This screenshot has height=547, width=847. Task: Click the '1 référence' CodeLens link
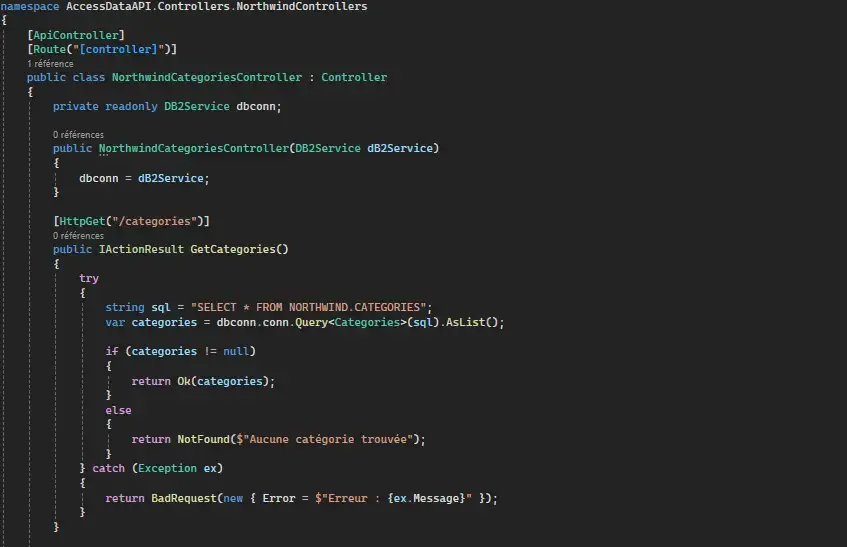click(50, 63)
